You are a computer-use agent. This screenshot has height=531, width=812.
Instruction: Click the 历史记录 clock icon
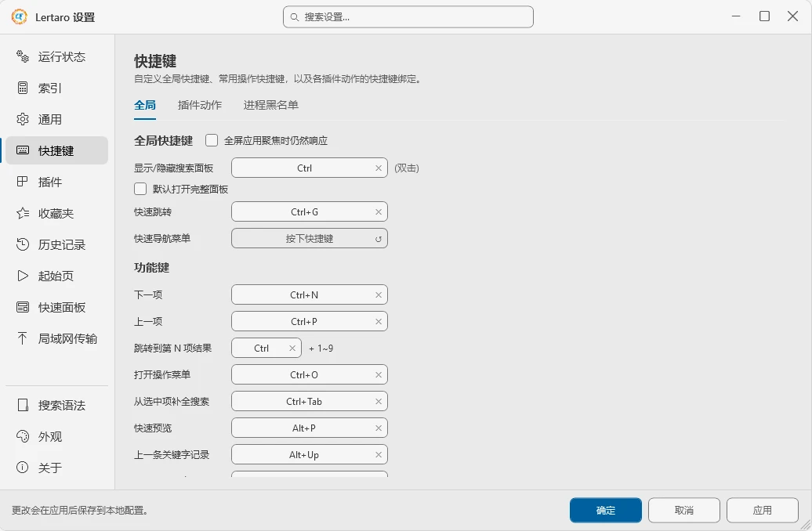click(x=22, y=244)
